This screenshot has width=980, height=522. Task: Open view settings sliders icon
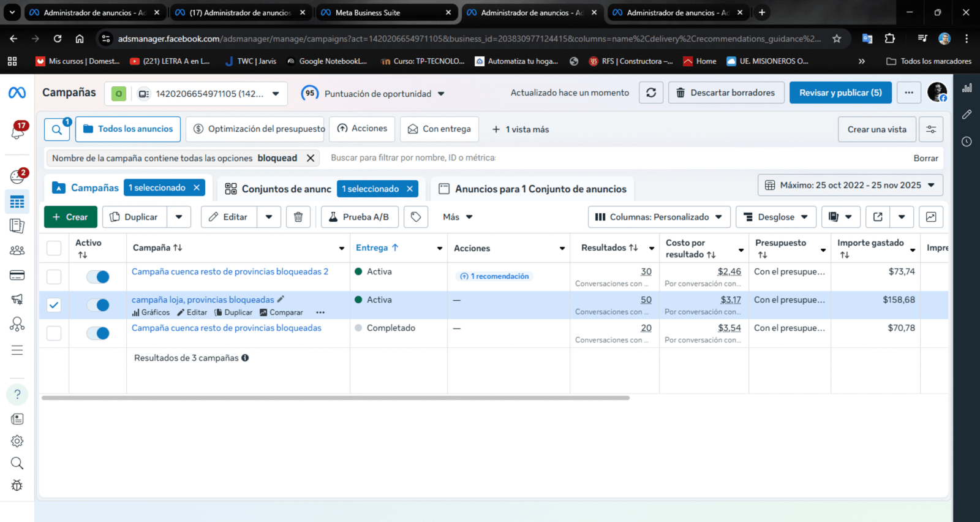pyautogui.click(x=931, y=129)
